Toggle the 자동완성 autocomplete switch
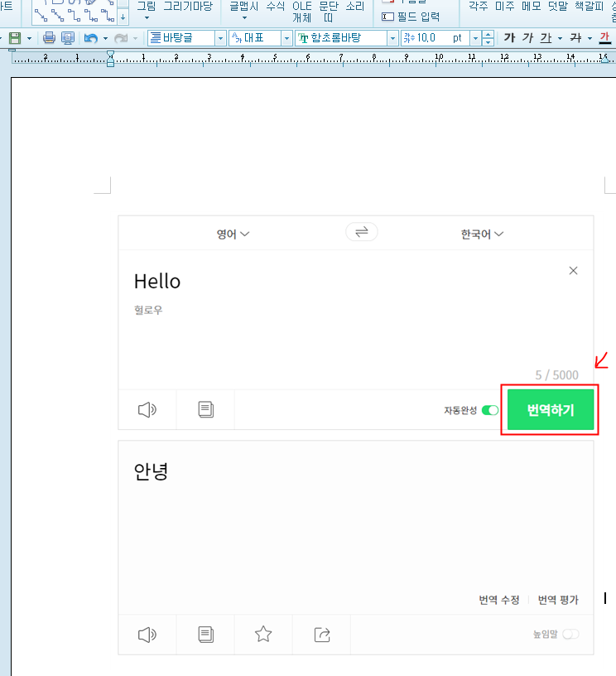Image resolution: width=616 pixels, height=676 pixels. [490, 410]
